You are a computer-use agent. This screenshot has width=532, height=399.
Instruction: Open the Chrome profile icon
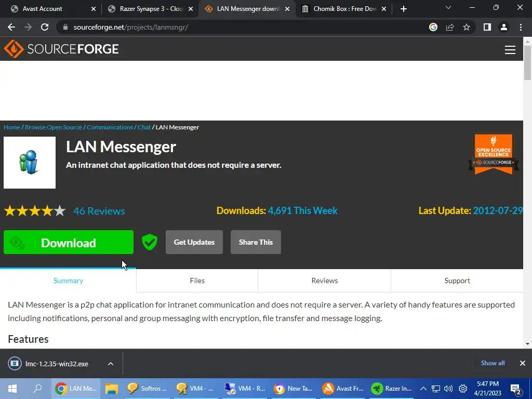[x=504, y=27]
